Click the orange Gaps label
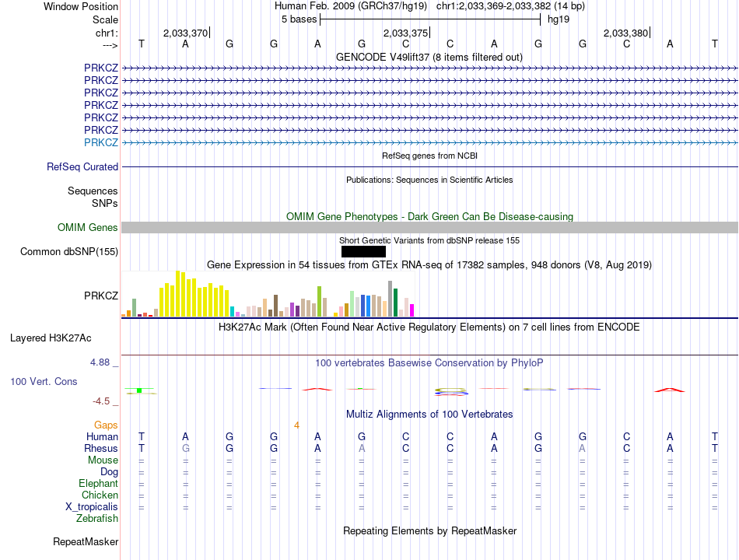Image resolution: width=739 pixels, height=560 pixels. [x=106, y=425]
